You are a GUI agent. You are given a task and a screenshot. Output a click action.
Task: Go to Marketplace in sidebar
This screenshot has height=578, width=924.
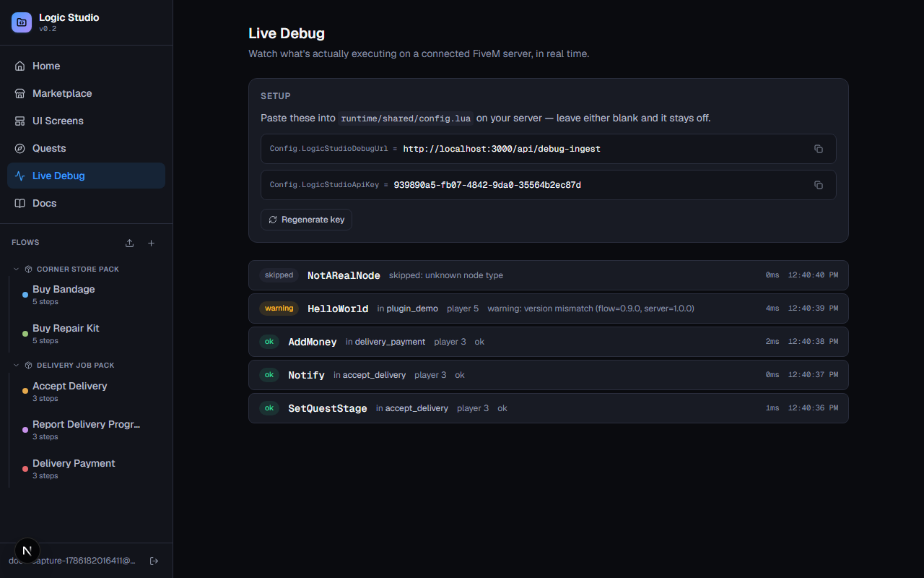(86, 93)
